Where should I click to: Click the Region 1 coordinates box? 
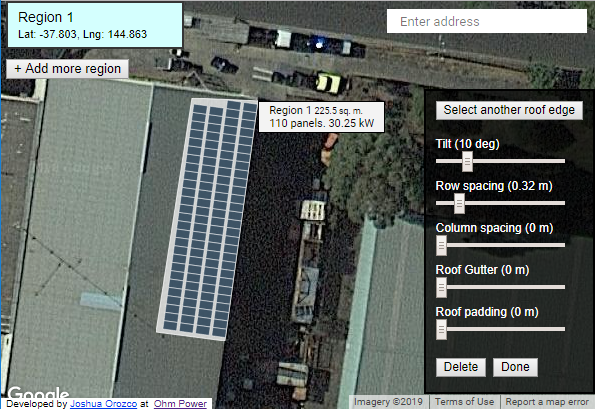coord(95,25)
